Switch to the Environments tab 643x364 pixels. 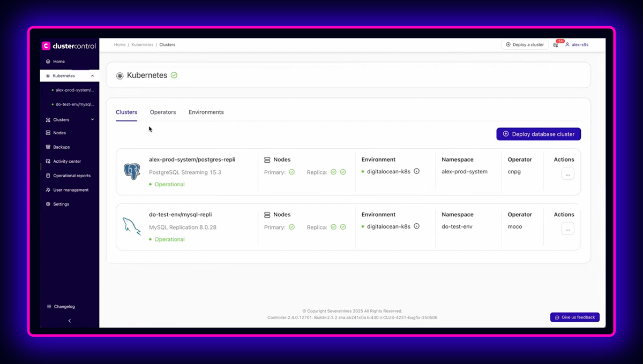point(206,112)
